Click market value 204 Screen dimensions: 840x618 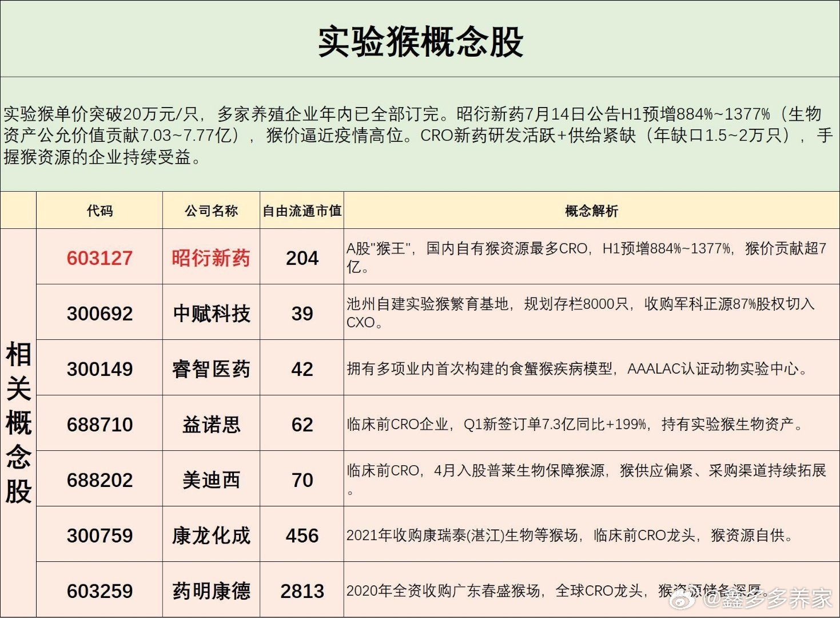[302, 258]
